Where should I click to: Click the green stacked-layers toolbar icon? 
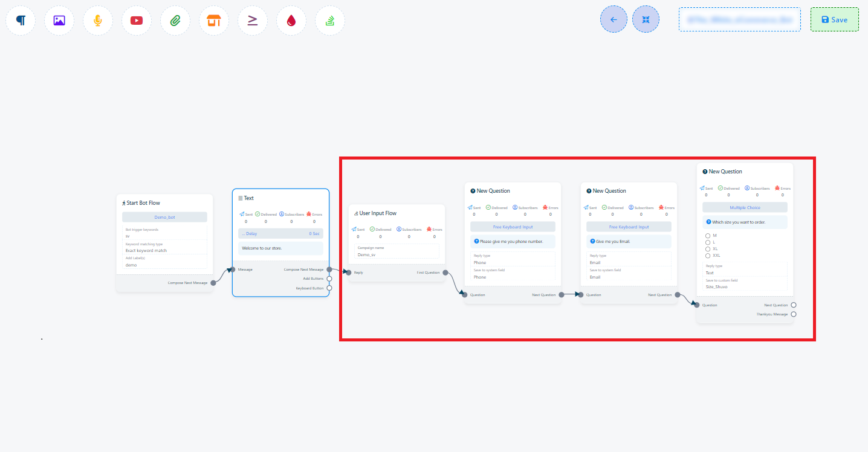coord(330,21)
